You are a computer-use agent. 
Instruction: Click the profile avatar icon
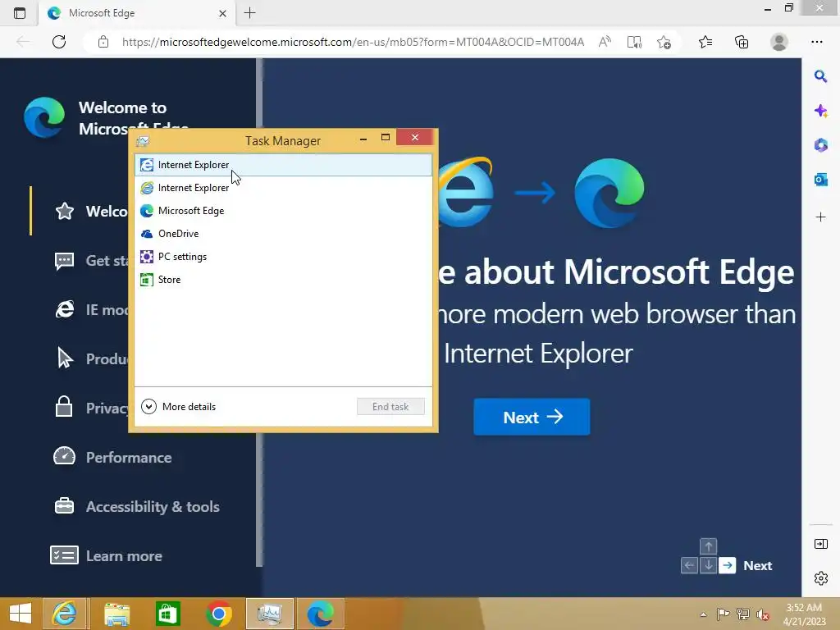click(779, 42)
